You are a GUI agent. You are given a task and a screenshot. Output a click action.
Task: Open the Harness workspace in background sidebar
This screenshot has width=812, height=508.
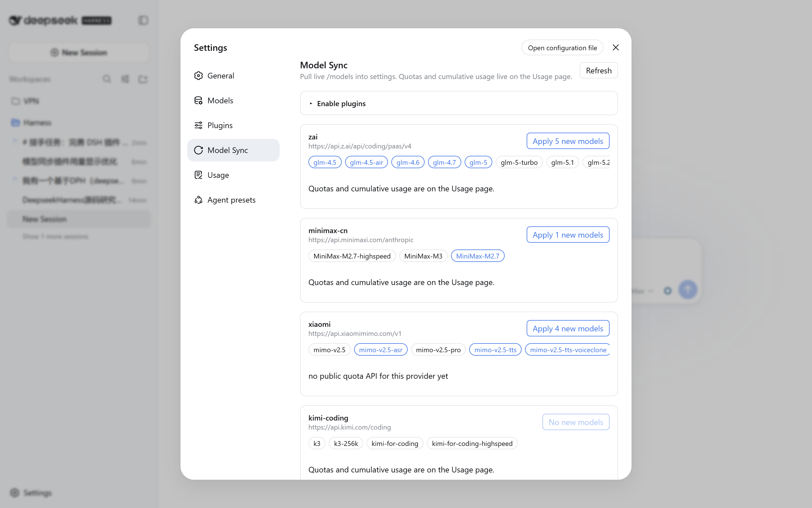click(x=79, y=123)
